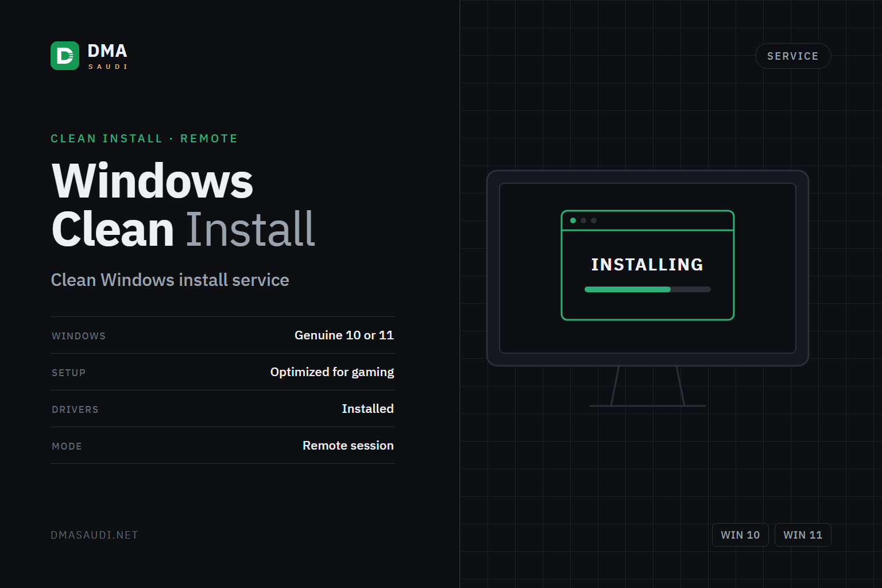Click the monitor stand illustration
This screenshot has width=882, height=588.
pyautogui.click(x=648, y=386)
